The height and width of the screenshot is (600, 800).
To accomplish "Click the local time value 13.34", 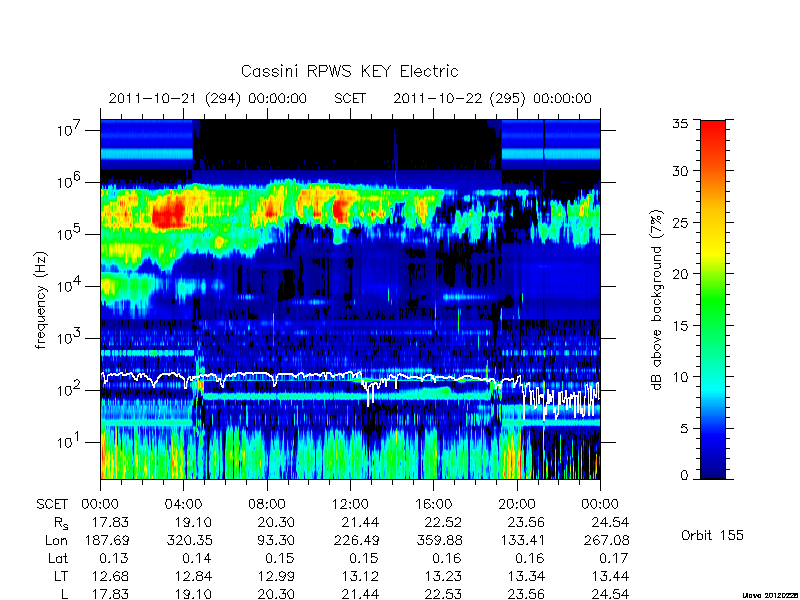I will point(526,577).
